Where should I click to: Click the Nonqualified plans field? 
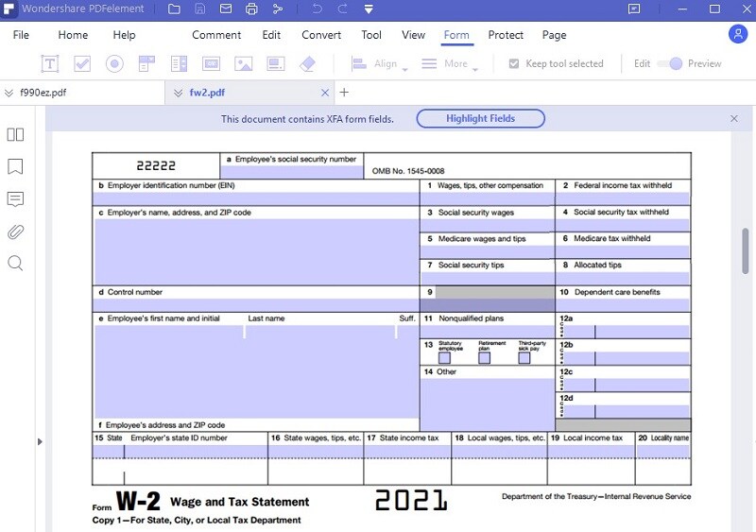point(488,332)
